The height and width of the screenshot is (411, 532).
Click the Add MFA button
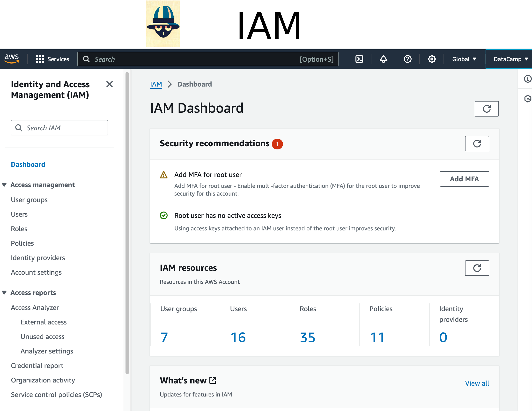(464, 179)
